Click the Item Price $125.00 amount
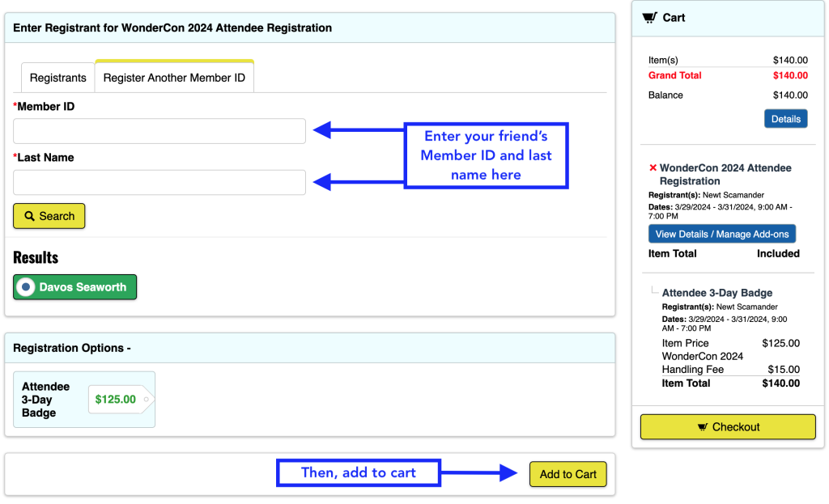829x504 pixels. tap(781, 343)
